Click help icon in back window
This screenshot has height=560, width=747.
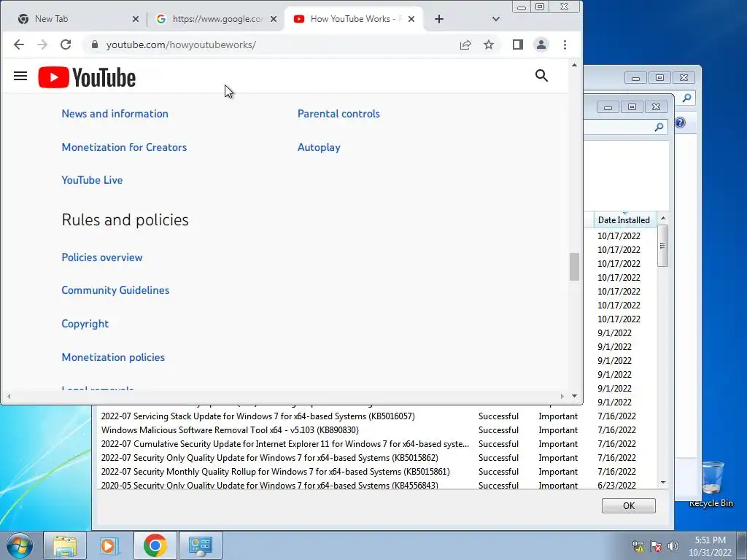680,122
